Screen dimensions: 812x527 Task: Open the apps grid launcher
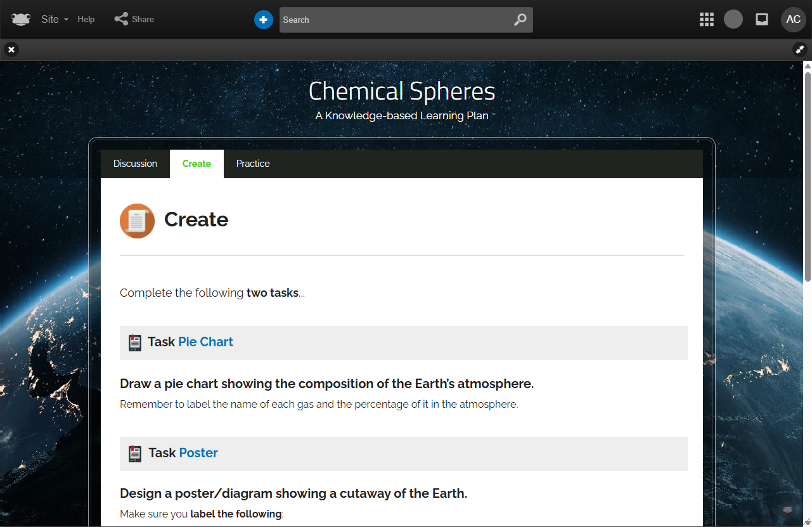point(706,20)
